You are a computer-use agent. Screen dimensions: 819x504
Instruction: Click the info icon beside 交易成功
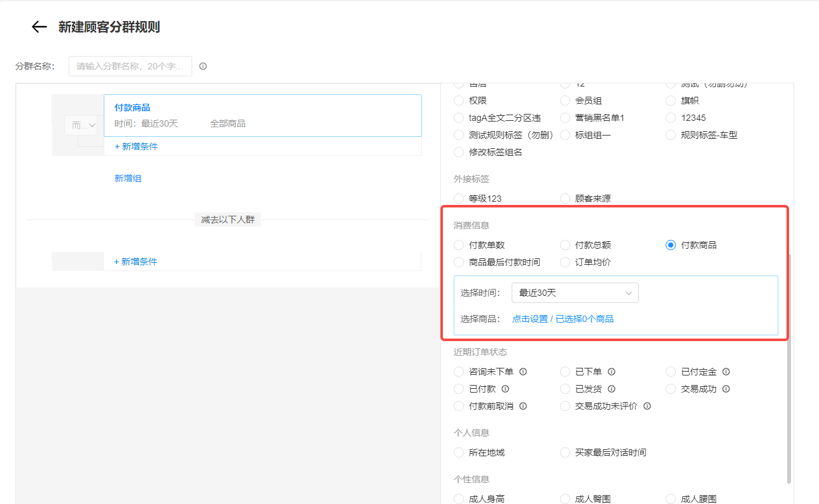coord(726,389)
